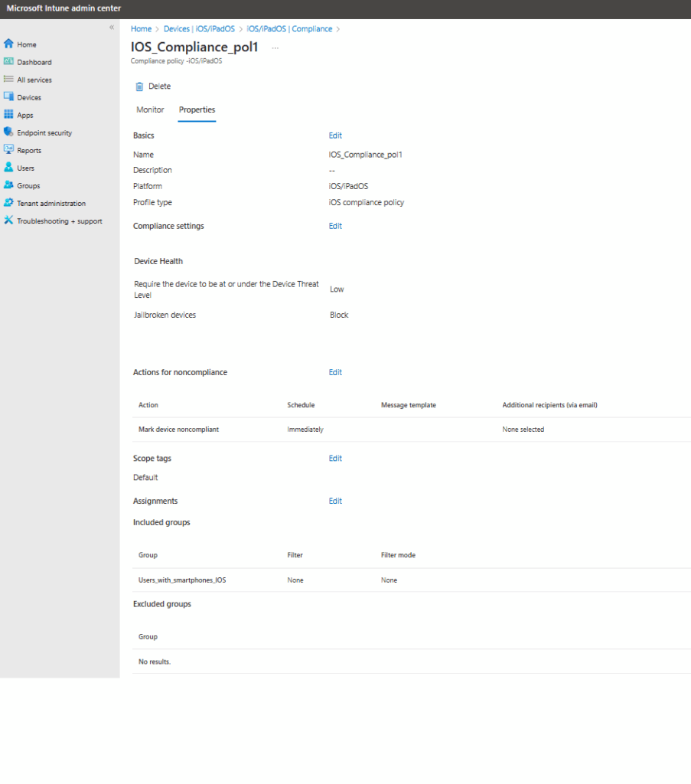
Task: Click the Action column header
Action: [148, 405]
